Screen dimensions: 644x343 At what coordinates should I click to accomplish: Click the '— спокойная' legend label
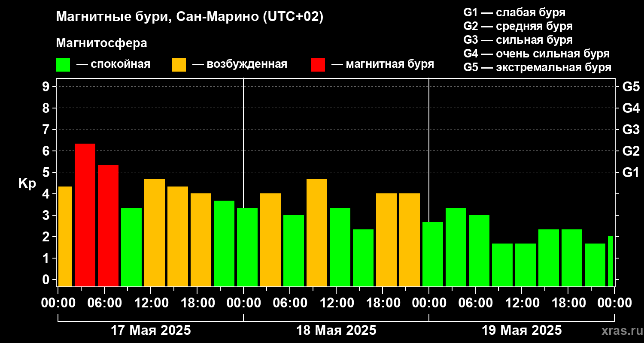pos(113,64)
